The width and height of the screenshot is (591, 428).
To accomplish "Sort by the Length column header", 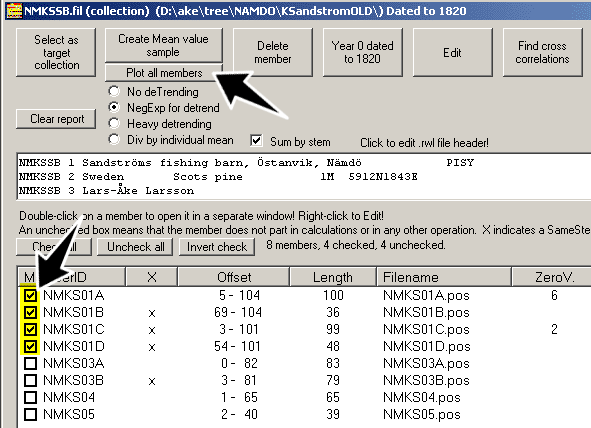I will pos(333,277).
